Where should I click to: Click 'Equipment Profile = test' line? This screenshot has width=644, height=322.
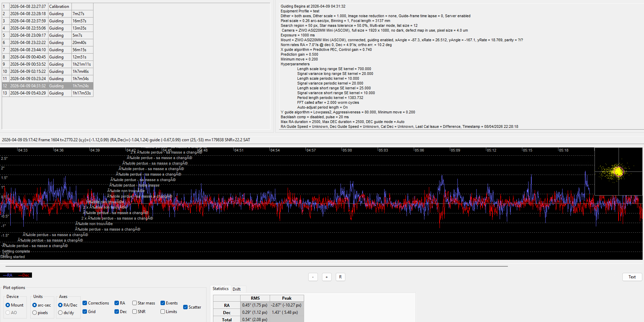(300, 11)
